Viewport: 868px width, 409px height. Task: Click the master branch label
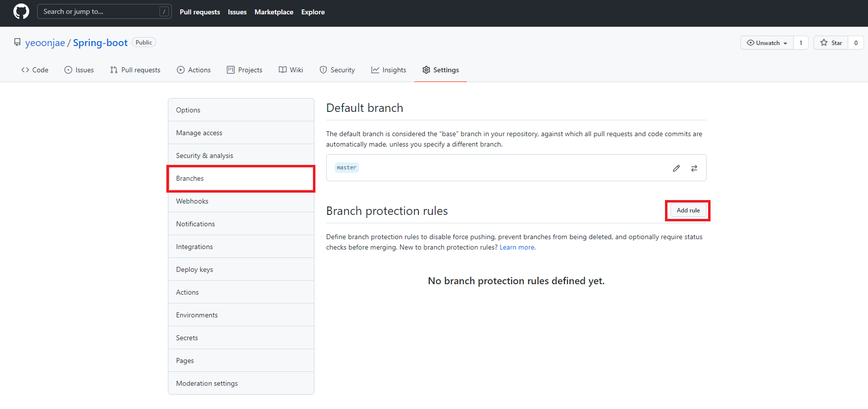point(347,167)
